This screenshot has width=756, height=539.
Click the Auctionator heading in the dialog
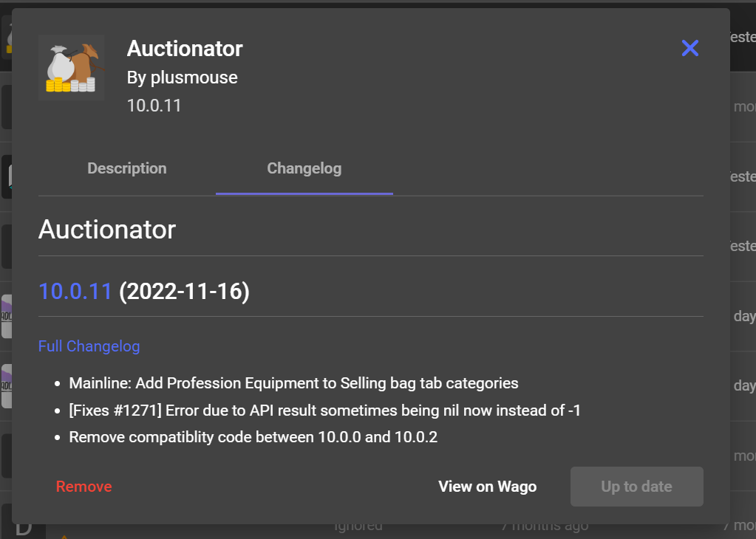[106, 229]
